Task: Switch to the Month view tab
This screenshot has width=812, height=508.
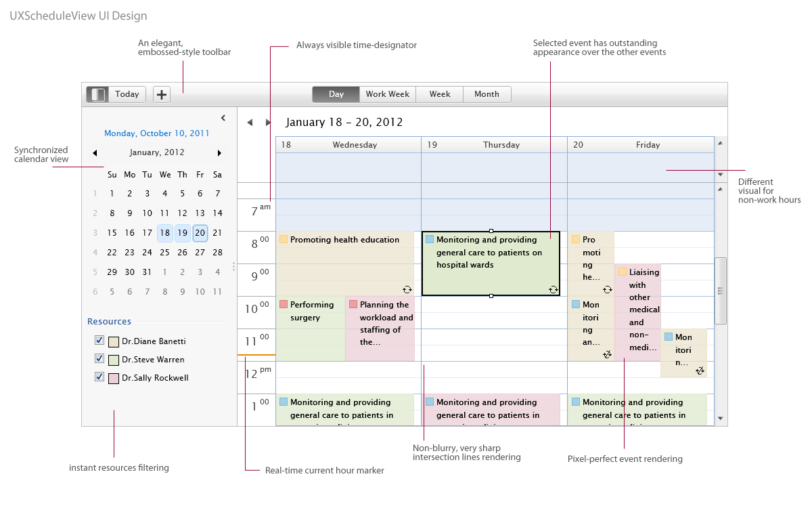Action: pyautogui.click(x=487, y=95)
